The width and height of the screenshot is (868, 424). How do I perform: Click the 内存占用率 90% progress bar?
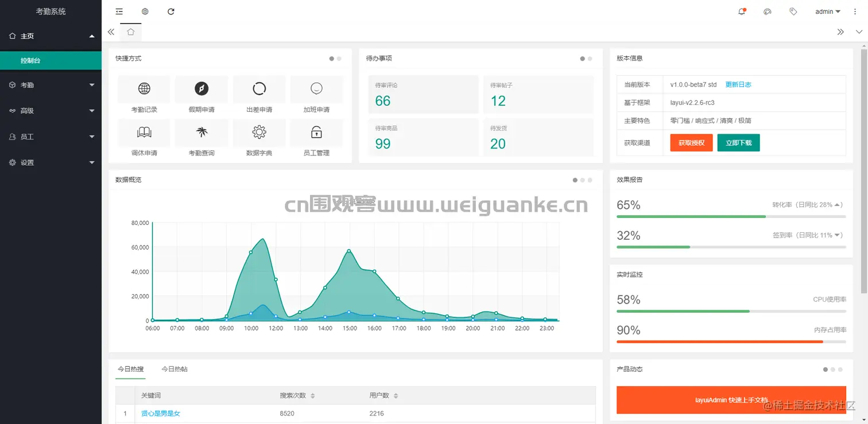coord(731,341)
